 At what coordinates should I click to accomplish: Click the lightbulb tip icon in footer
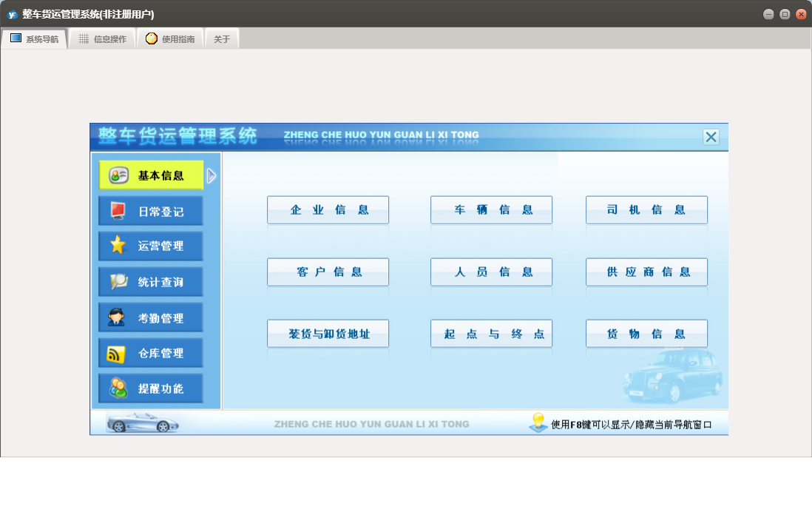538,422
